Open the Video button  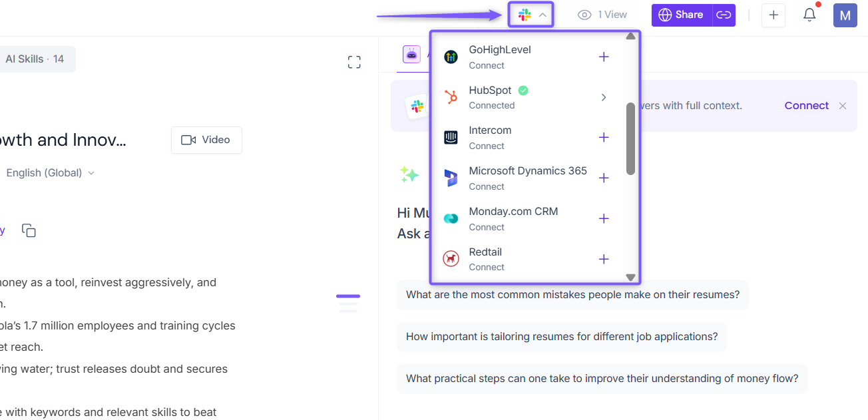206,140
